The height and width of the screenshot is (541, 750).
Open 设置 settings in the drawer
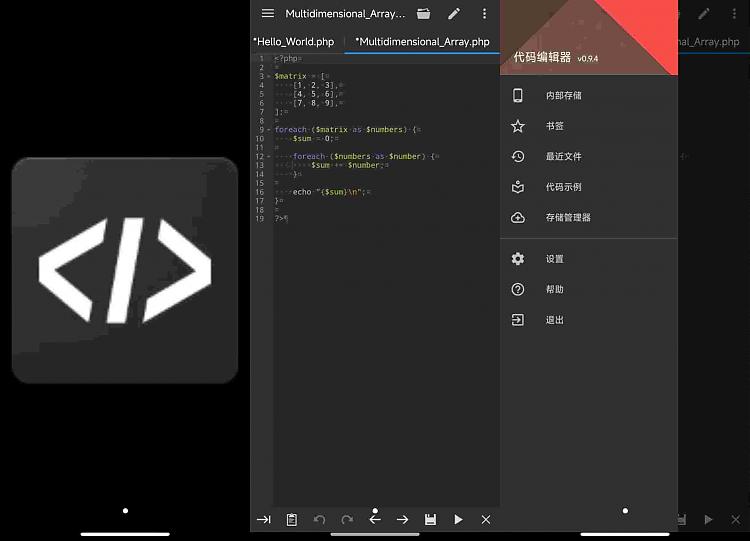tap(589, 259)
